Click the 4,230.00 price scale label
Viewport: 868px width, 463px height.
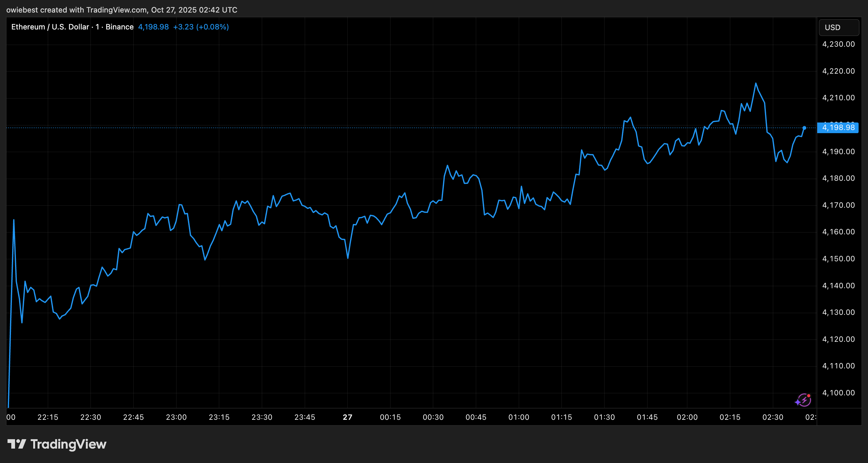(838, 44)
